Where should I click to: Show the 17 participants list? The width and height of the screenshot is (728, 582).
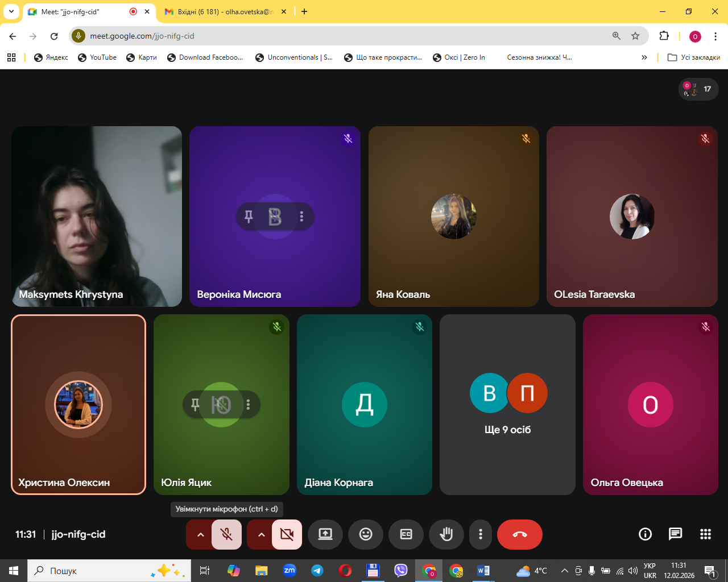coord(698,89)
